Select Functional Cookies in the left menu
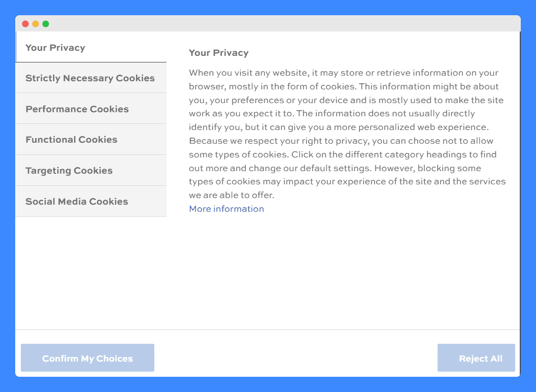This screenshot has height=392, width=536. click(x=71, y=139)
